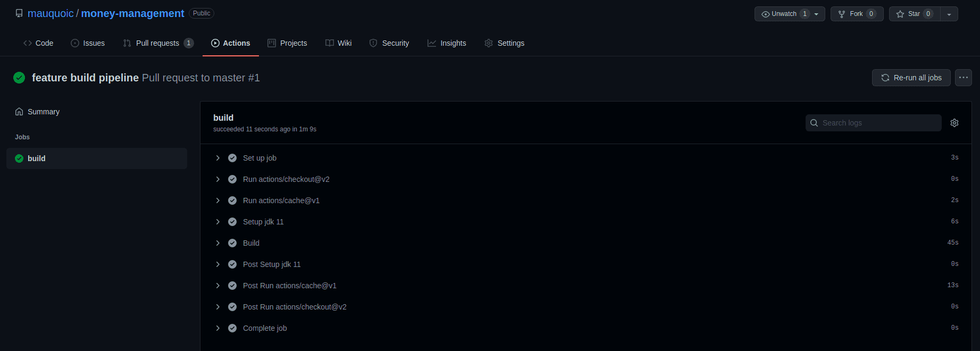
Task: Focus the Search logs field
Action: point(874,123)
